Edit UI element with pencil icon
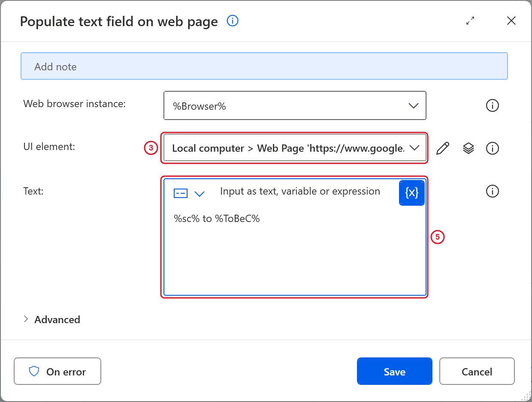Image resolution: width=532 pixels, height=402 pixels. [443, 148]
